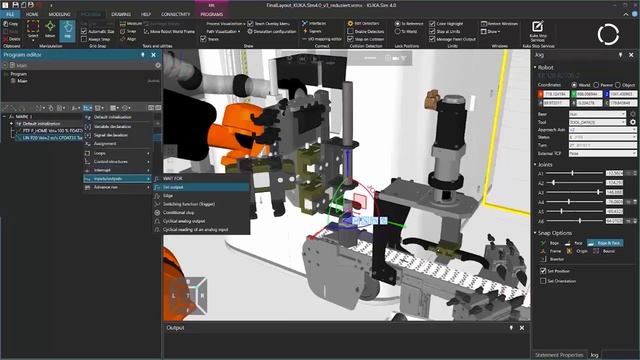Open the MODELING ribbon tab
This screenshot has height=360, width=640.
[60, 14]
